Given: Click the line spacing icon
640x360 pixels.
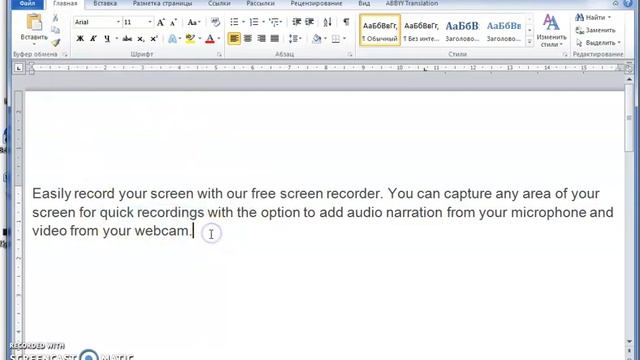Looking at the screenshot, I should pos(293,39).
